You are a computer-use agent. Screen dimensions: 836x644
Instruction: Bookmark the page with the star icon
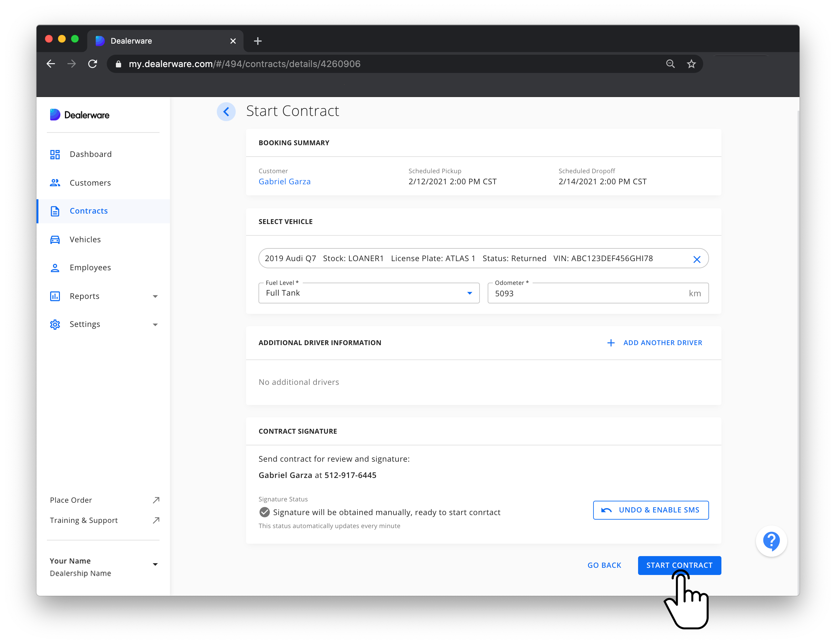691,64
